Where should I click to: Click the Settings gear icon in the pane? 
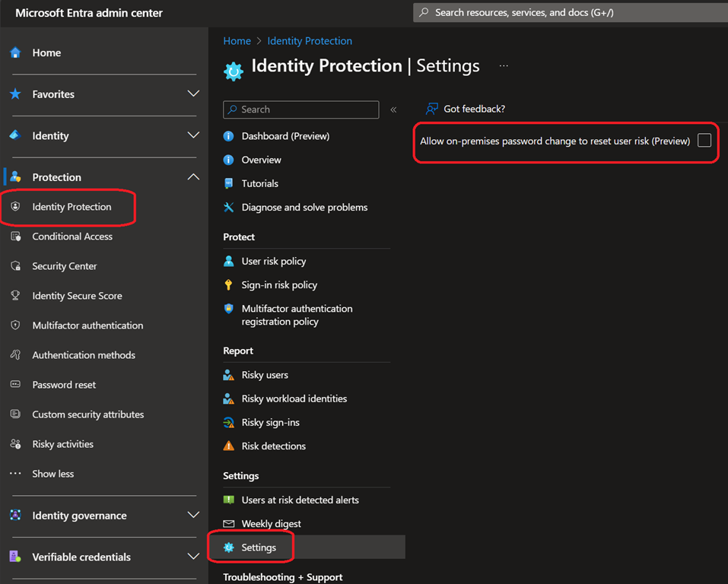click(x=230, y=547)
